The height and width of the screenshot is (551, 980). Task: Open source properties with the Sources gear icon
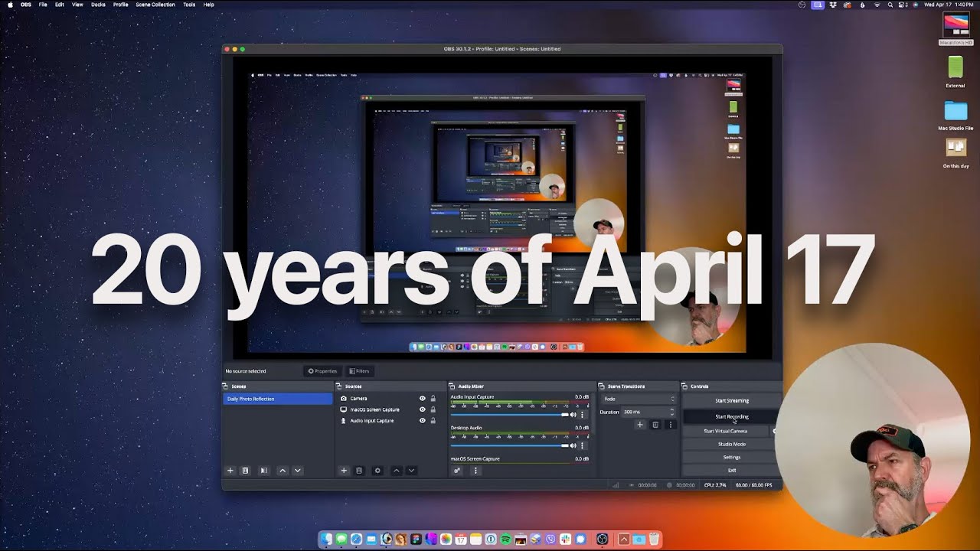(x=377, y=471)
